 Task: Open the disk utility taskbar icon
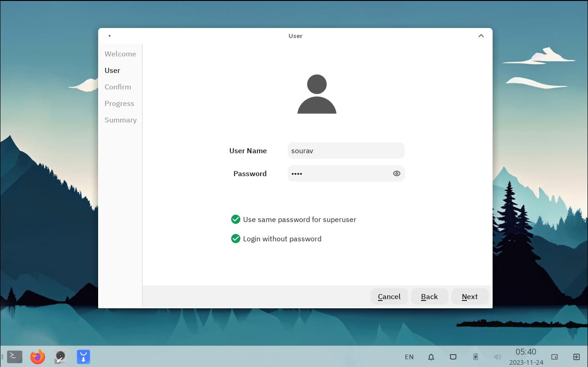point(60,356)
